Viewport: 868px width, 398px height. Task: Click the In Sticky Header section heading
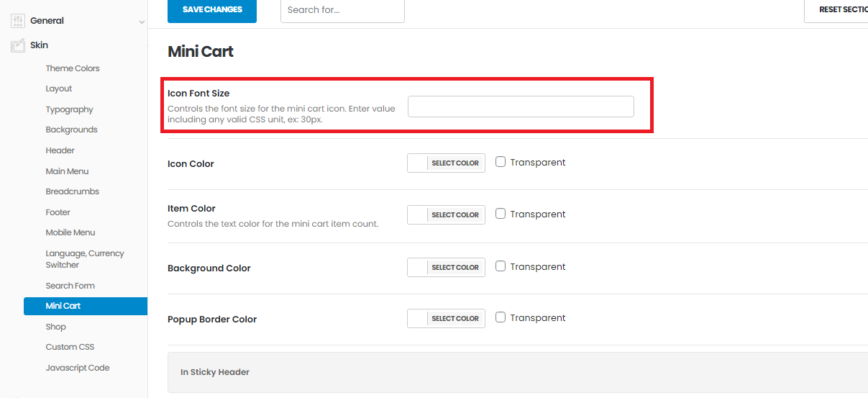215,372
